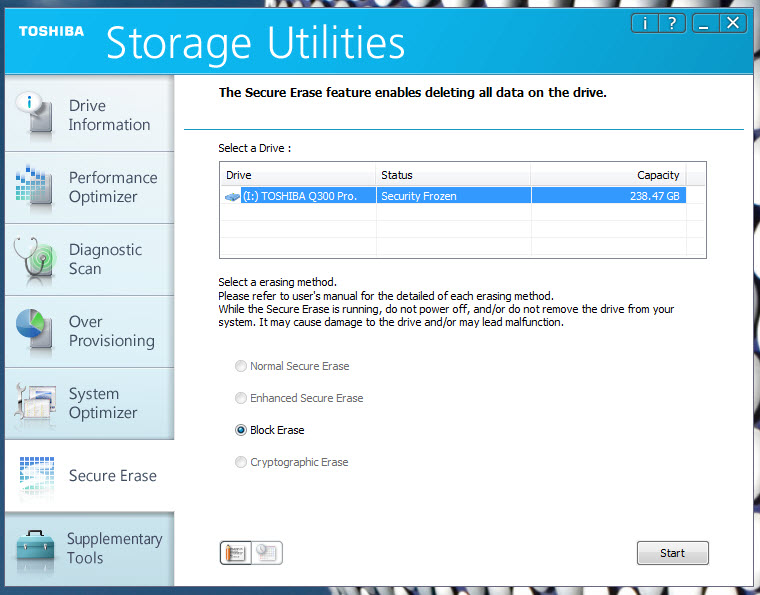Sort drives by the Capacity column header
760x595 pixels.
click(609, 175)
